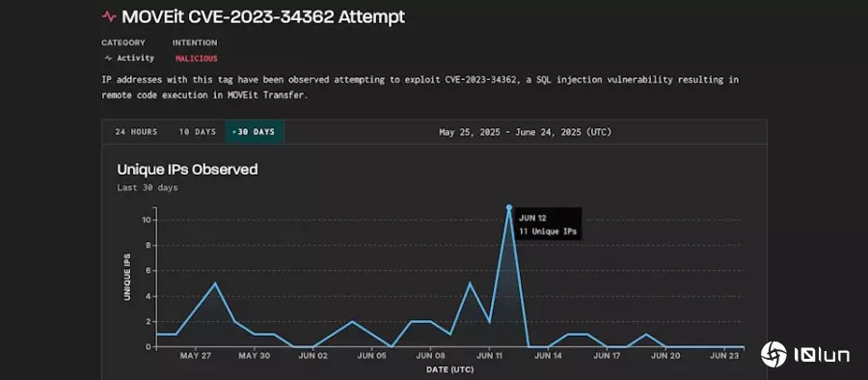Viewport: 868px width, 380px height.
Task: Click the JUN 14 x-axis label
Action: point(548,356)
